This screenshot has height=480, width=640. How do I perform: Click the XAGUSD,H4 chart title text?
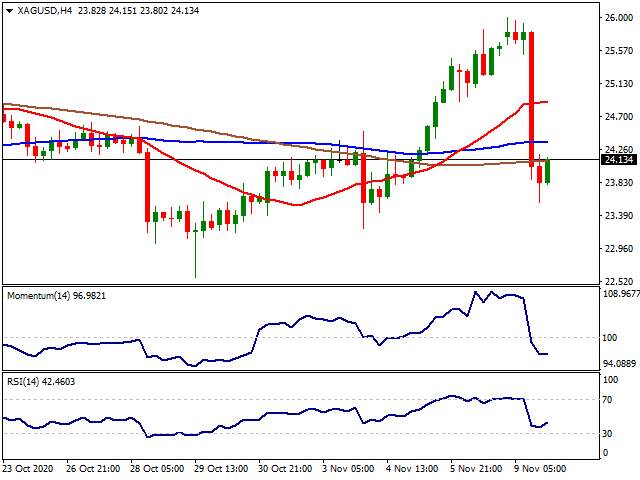click(x=44, y=11)
